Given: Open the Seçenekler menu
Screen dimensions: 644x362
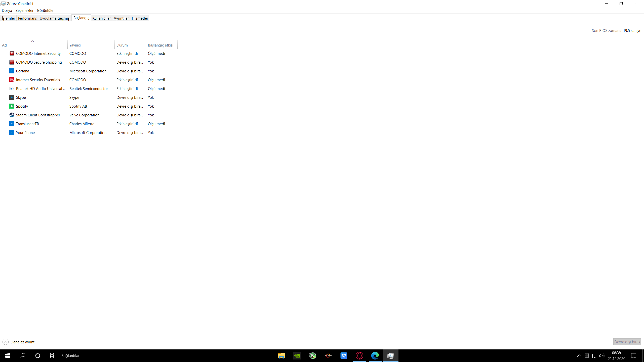Looking at the screenshot, I should coord(24,10).
